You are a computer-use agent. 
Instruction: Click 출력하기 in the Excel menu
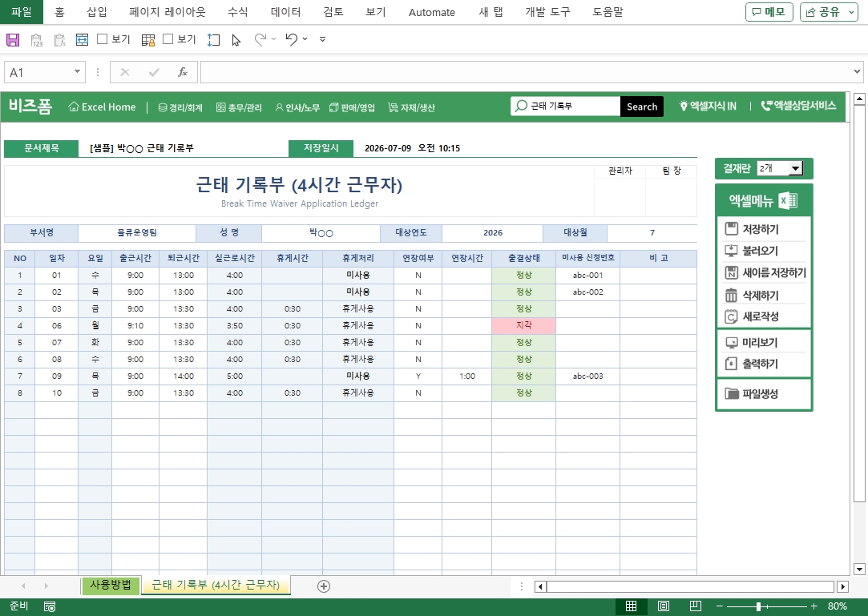764,364
